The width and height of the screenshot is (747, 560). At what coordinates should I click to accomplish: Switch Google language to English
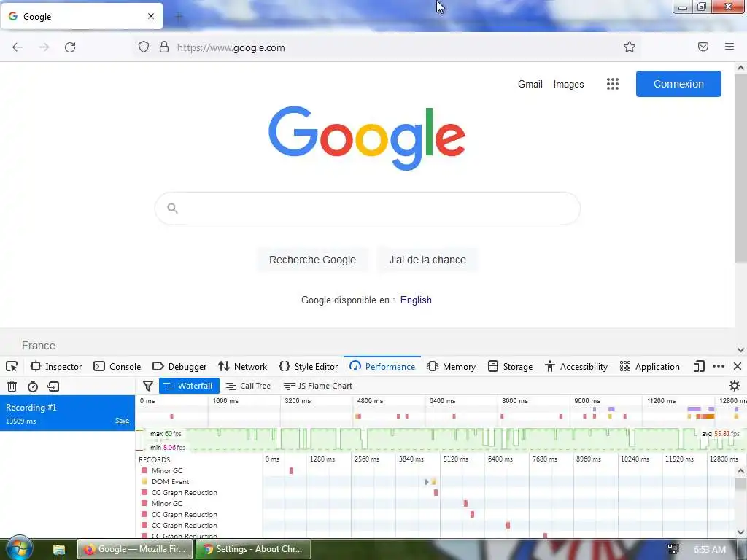point(416,300)
